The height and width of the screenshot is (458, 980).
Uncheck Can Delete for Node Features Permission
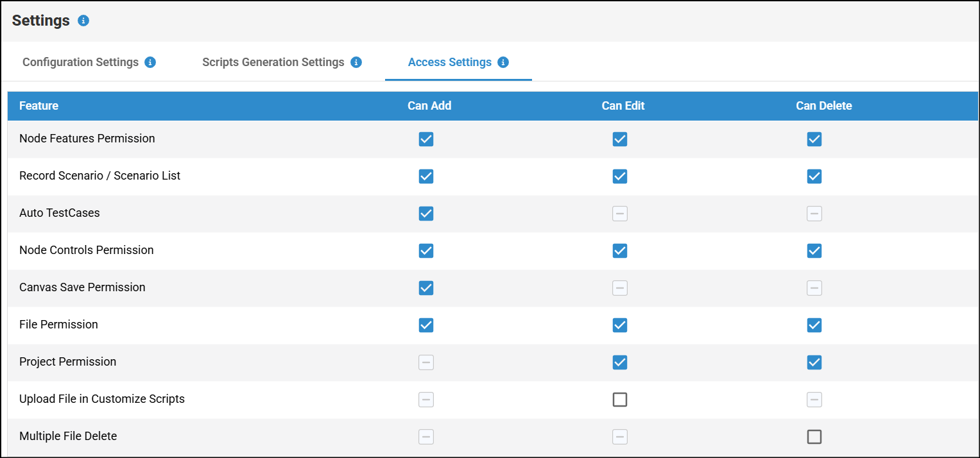click(x=814, y=139)
